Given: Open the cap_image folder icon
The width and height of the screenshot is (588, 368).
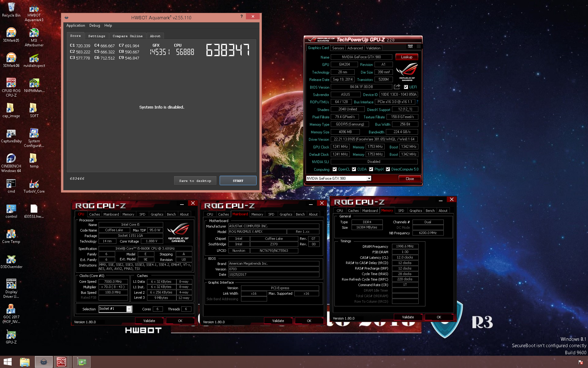Looking at the screenshot, I should click(11, 110).
